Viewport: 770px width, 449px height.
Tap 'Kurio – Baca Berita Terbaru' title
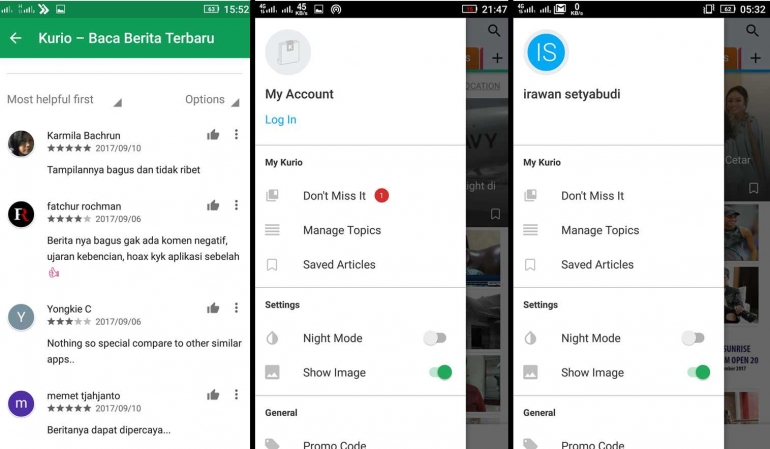coord(126,38)
